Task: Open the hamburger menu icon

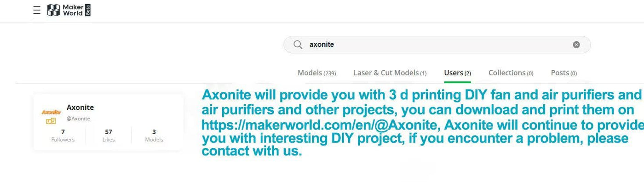Action: 37,10
